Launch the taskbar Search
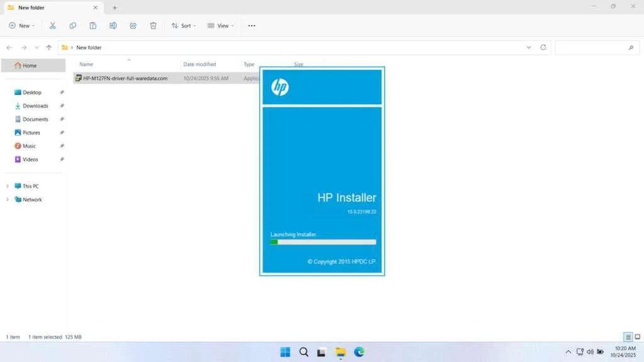This screenshot has width=644, height=362. [x=303, y=352]
